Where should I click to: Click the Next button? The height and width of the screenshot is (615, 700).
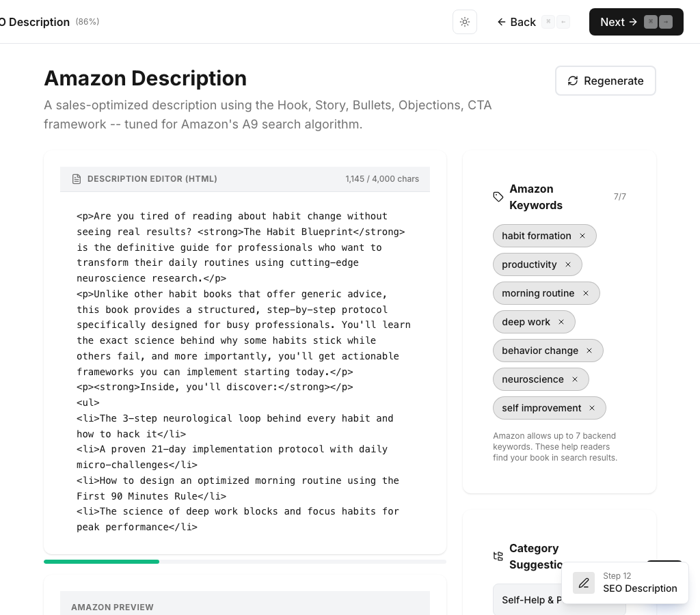pyautogui.click(x=636, y=22)
